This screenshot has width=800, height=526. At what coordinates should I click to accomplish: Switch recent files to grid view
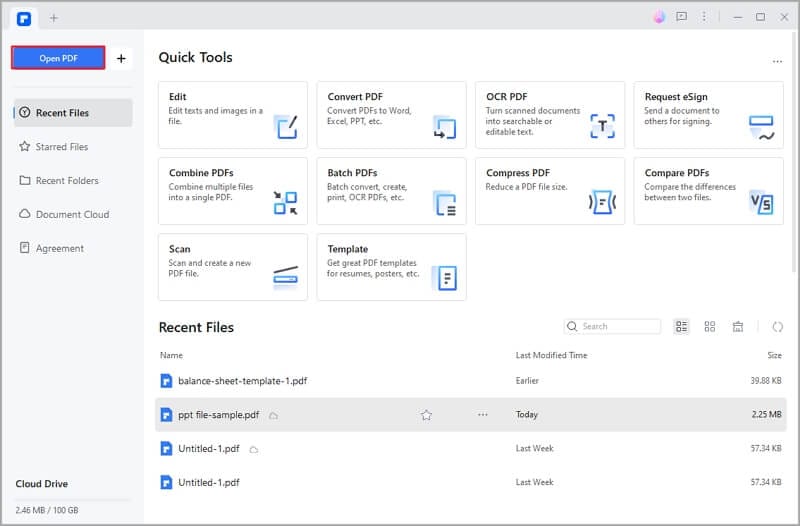click(710, 327)
